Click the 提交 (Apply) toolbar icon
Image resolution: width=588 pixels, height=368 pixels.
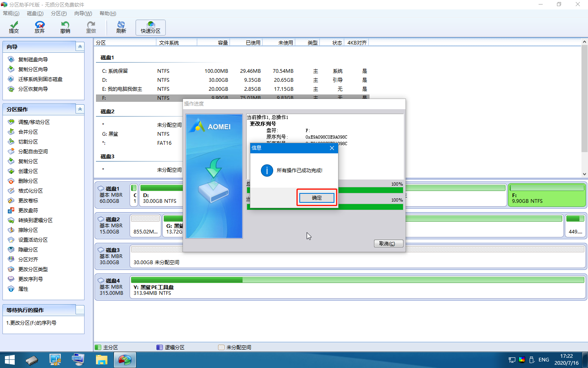pyautogui.click(x=14, y=27)
